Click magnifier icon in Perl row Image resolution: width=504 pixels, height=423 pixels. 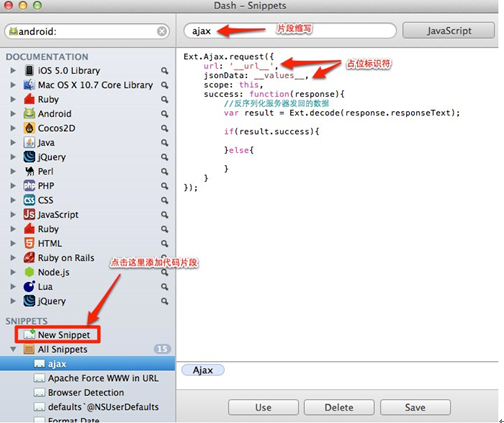(x=165, y=171)
